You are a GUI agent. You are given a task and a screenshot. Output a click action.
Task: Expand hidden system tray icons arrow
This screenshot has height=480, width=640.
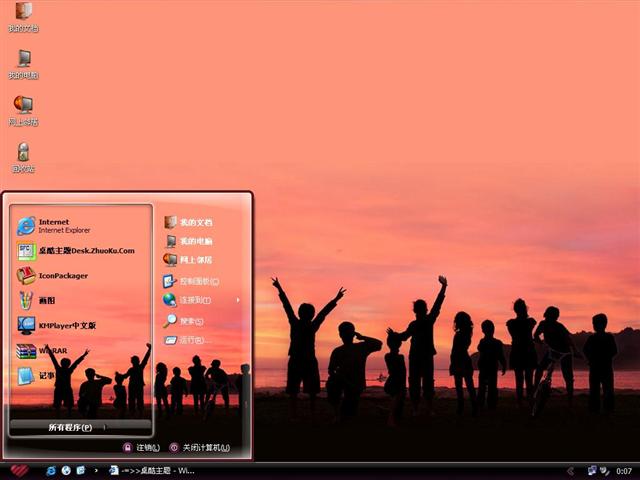pos(571,471)
